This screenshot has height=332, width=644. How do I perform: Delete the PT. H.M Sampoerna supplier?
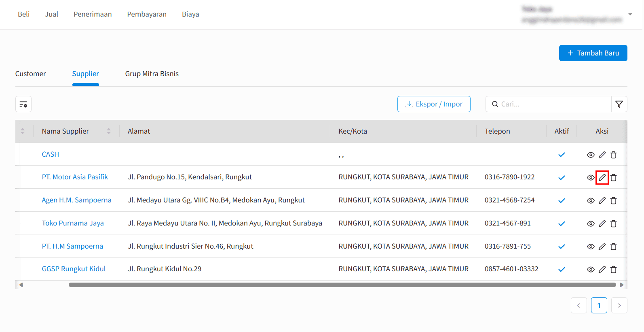click(613, 246)
